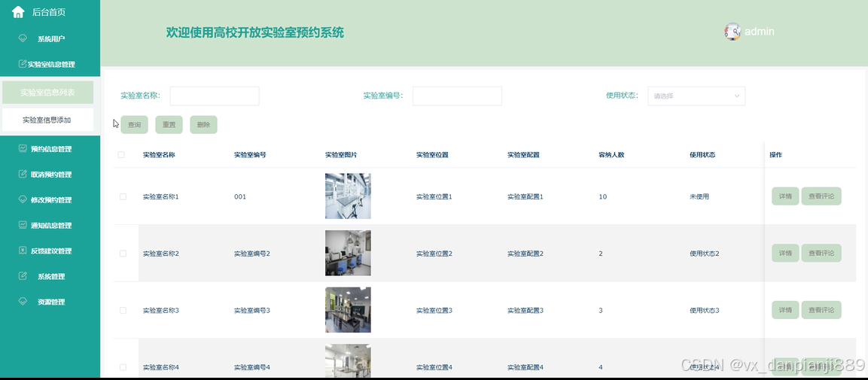This screenshot has width=868, height=380.
Task: Click the admin username label
Action: pos(759,32)
